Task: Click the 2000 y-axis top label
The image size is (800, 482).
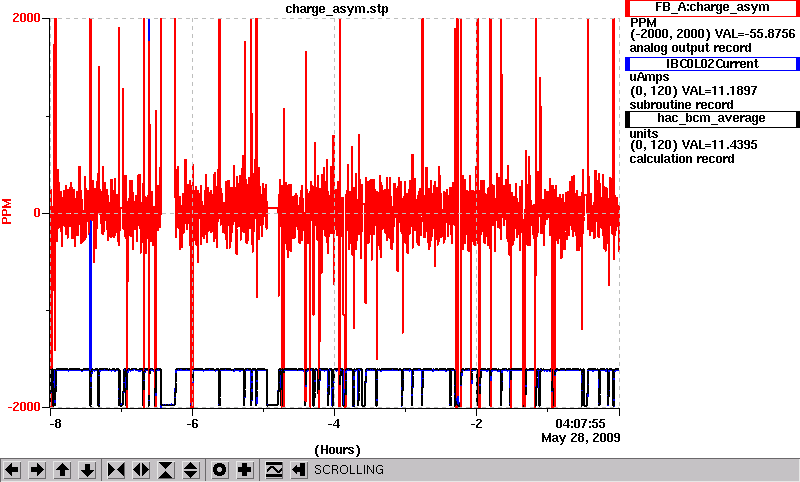Action: [26, 18]
